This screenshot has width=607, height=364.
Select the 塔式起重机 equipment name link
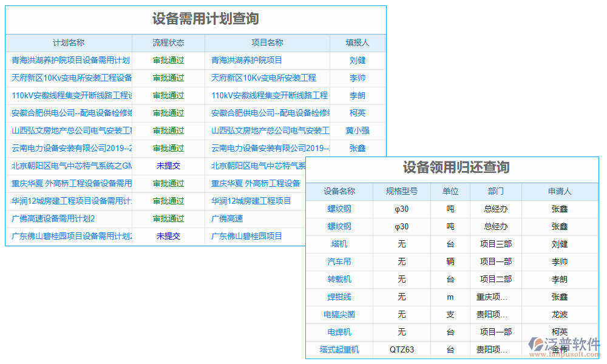[x=341, y=350]
